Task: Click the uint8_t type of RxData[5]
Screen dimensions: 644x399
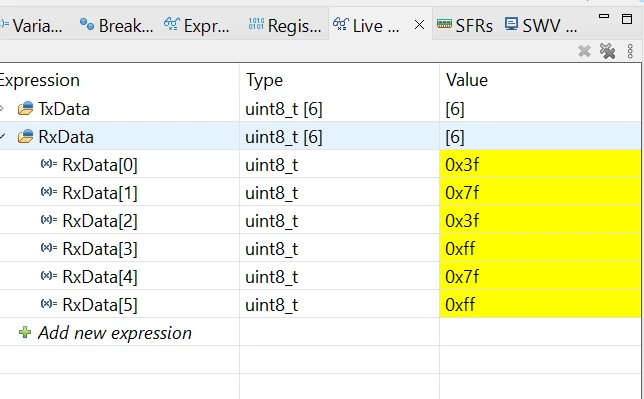Action: pos(271,304)
